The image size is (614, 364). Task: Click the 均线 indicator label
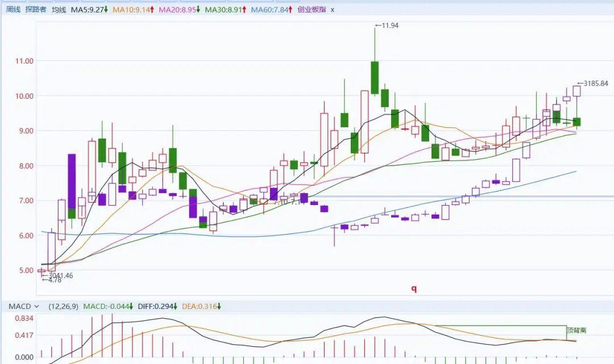click(x=59, y=10)
